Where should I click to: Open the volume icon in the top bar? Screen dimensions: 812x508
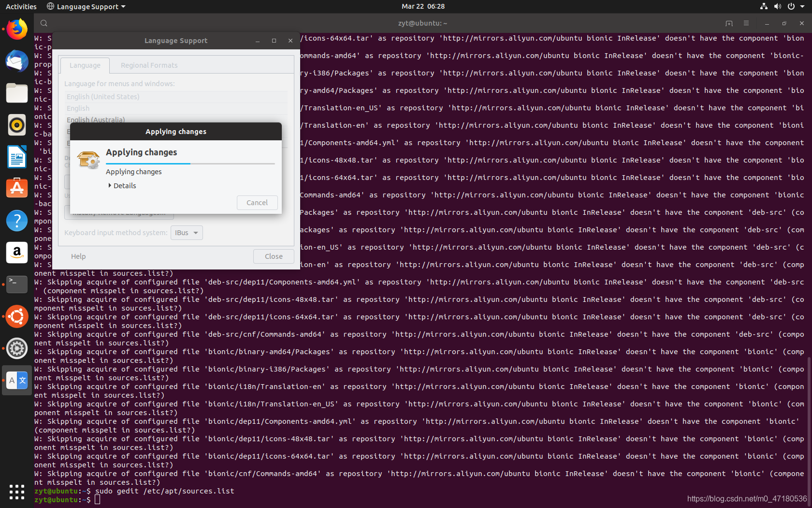pos(777,6)
